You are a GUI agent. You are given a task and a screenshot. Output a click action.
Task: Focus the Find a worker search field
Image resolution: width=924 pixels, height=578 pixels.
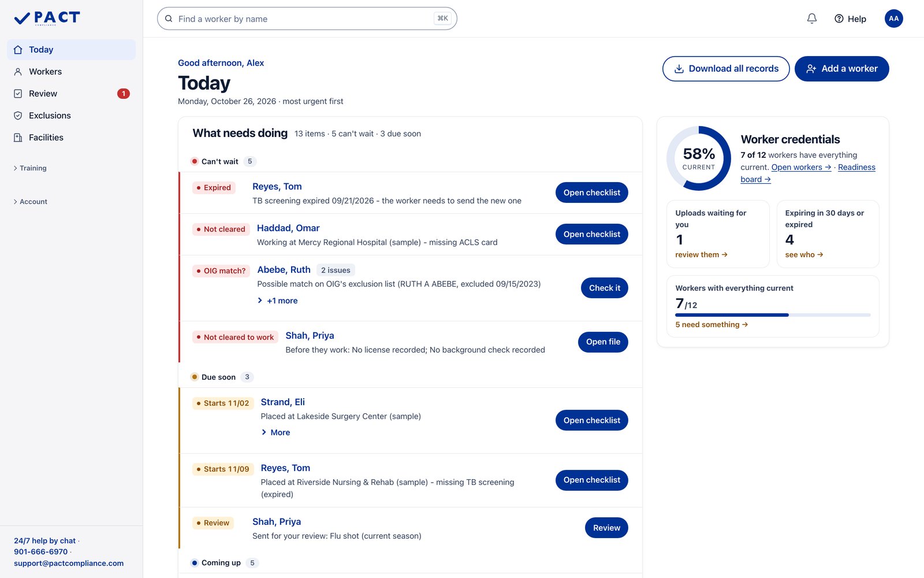tap(307, 18)
